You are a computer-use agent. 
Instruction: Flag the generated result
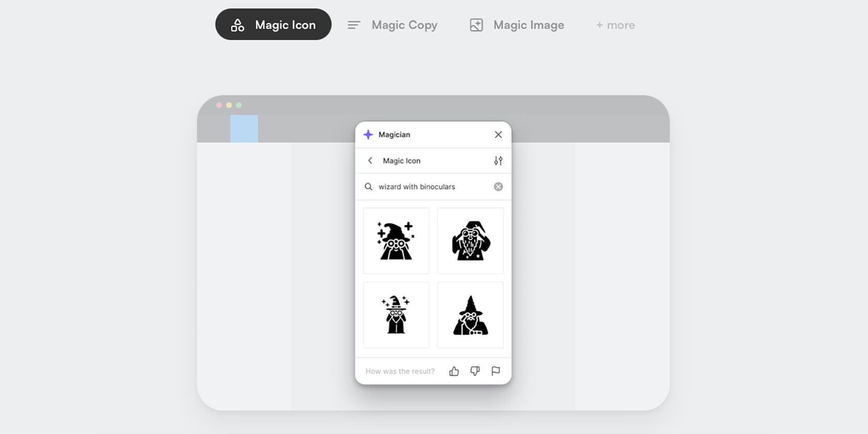tap(495, 371)
